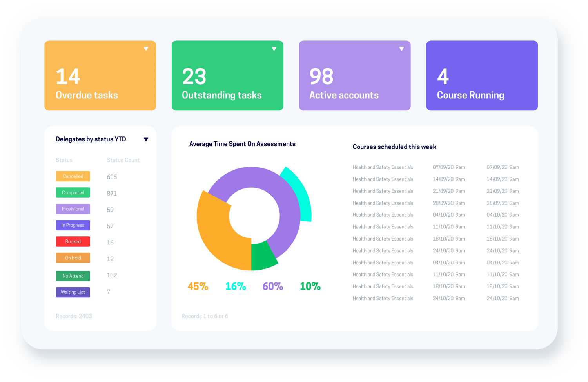
Task: Choose the In Progress status badge
Action: (x=73, y=225)
